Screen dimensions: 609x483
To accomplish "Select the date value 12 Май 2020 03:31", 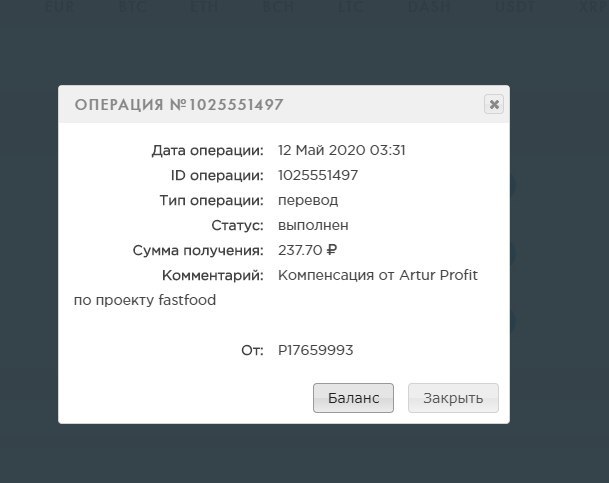I will coord(342,150).
